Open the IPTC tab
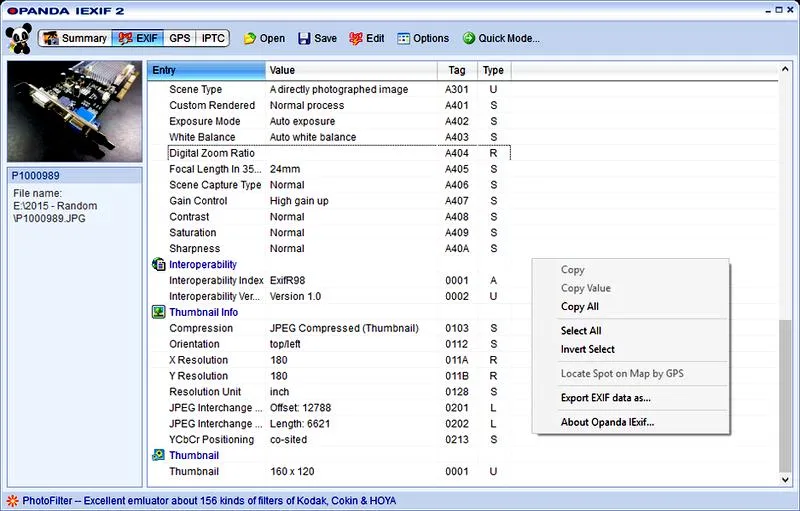The width and height of the screenshot is (800, 511). (213, 38)
